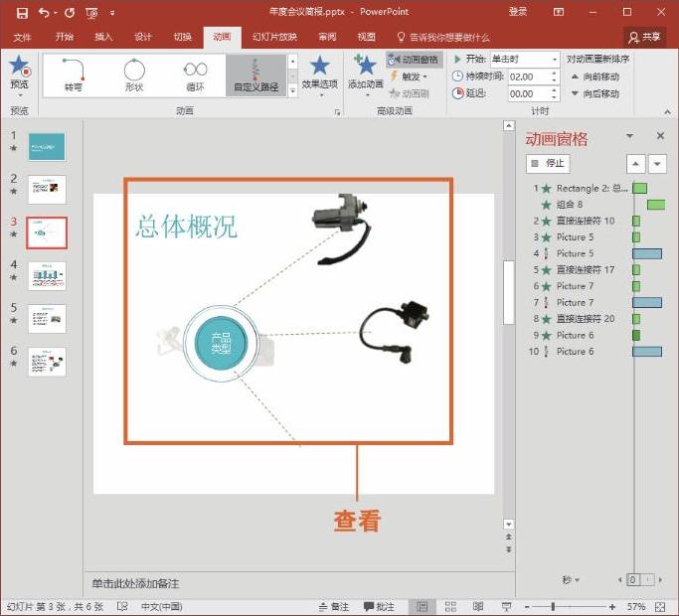679x616 pixels.
Task: Click the 停止 button in animation pane
Action: click(548, 164)
